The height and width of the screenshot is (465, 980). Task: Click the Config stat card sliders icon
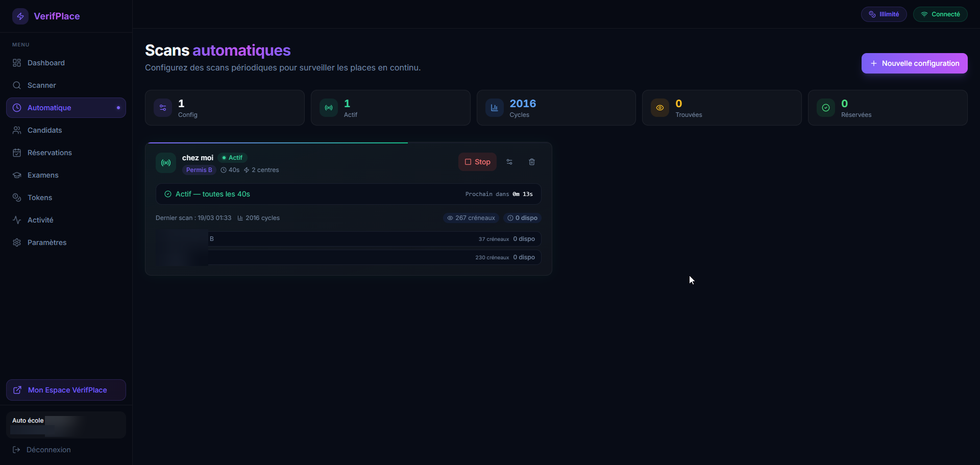tap(163, 108)
